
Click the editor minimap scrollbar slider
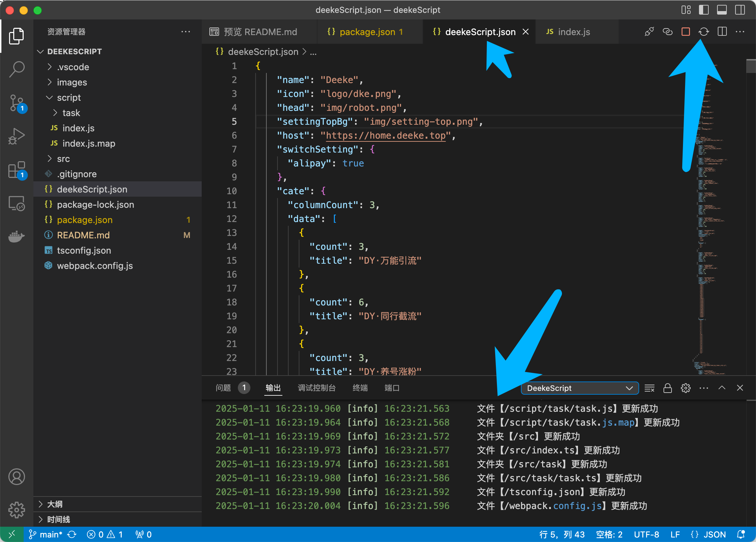pyautogui.click(x=751, y=66)
